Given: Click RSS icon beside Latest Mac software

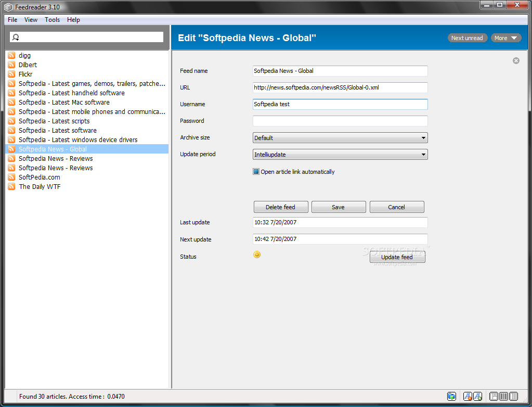Looking at the screenshot, I should [x=11, y=102].
